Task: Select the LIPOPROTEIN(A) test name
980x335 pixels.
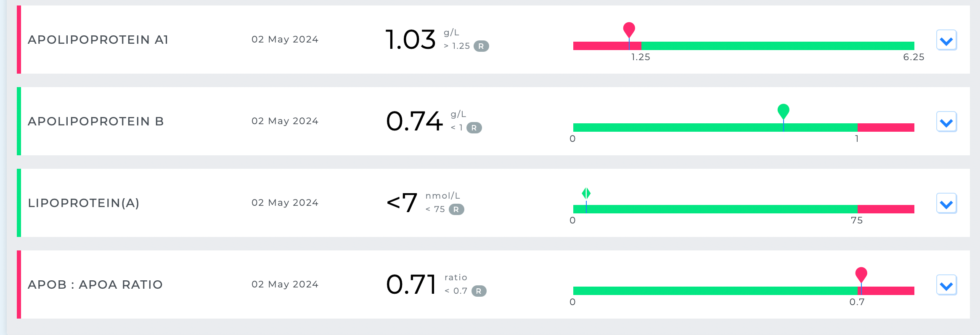Action: coord(83,203)
